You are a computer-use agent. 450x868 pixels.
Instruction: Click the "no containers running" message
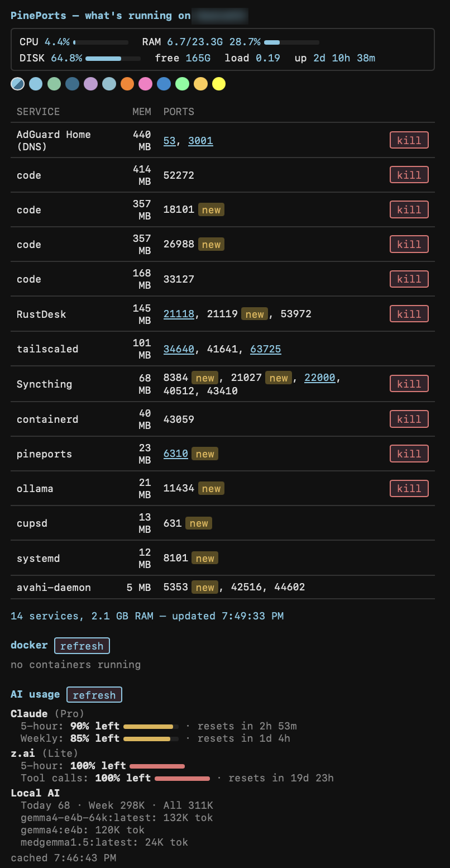(x=75, y=665)
